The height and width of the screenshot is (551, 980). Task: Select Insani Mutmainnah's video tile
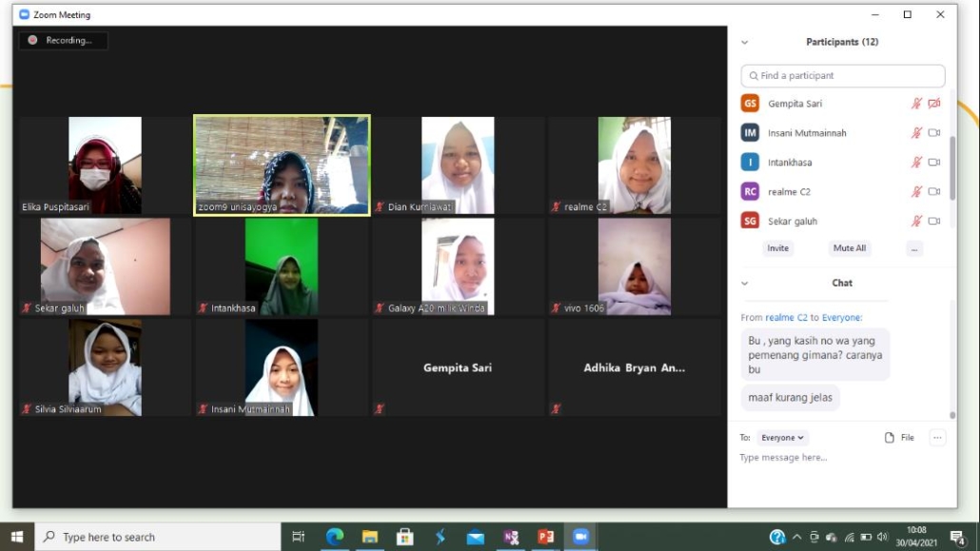coord(282,367)
